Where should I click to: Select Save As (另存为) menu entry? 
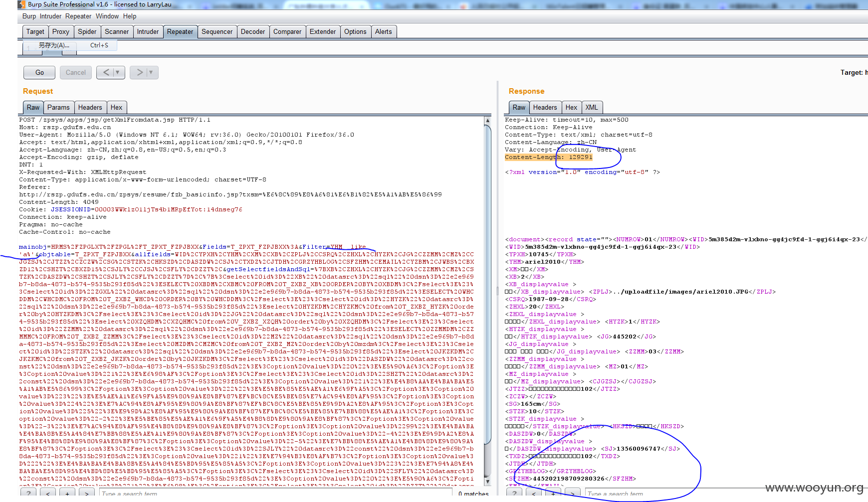[x=70, y=45]
